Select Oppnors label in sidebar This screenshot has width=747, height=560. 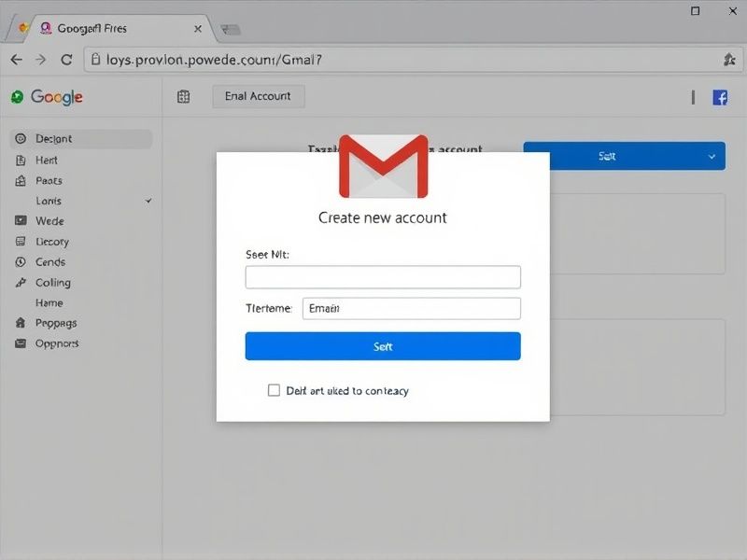(x=57, y=343)
